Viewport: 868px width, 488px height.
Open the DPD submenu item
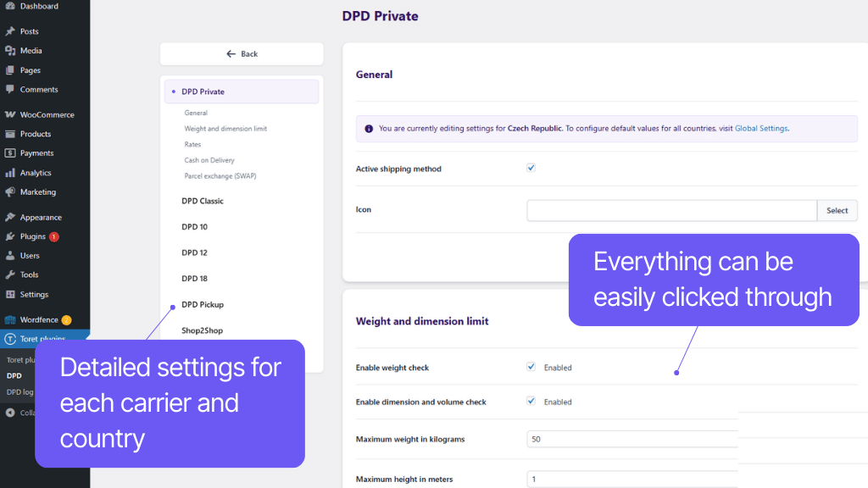coord(14,375)
